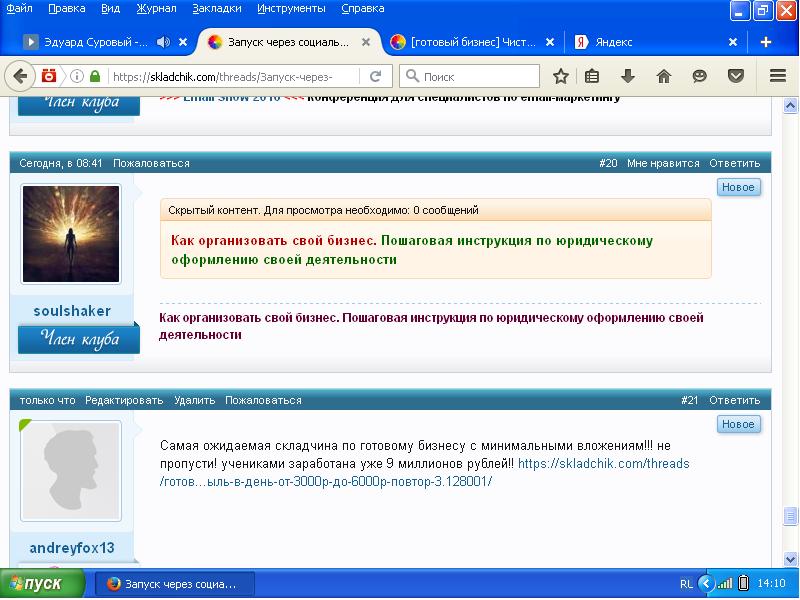Click Пожаловаться on post #20
Viewport: 800px width, 600px height.
click(152, 163)
